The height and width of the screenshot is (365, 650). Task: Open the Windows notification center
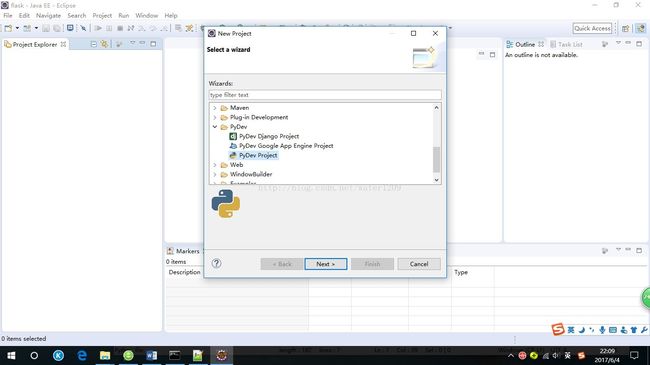[x=634, y=355]
